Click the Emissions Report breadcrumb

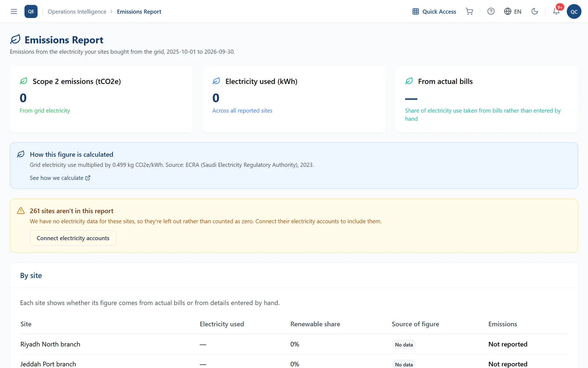coord(139,11)
